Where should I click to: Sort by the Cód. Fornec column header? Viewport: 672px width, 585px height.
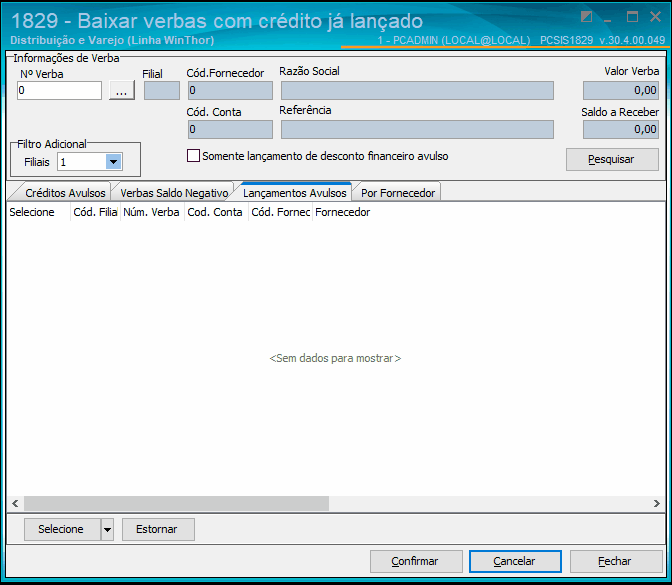280,212
